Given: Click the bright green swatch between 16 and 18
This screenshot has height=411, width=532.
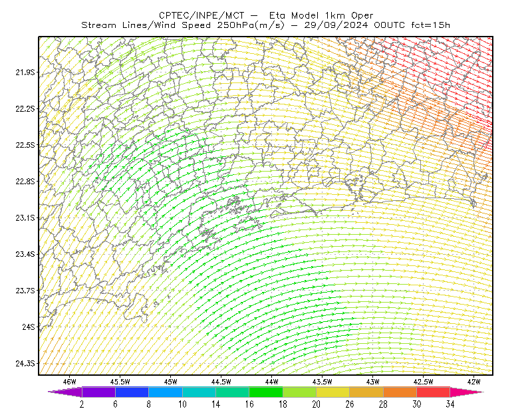Looking at the screenshot, I should click(x=266, y=392).
